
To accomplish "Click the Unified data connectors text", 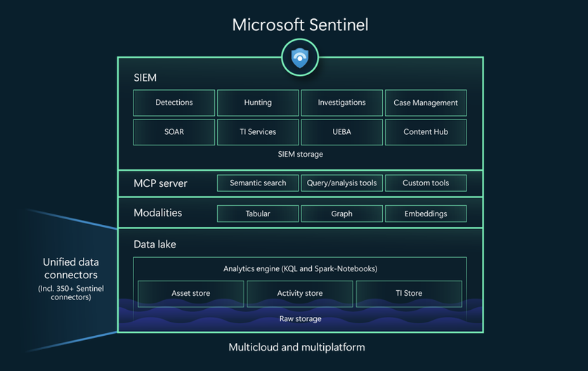I will coord(71,268).
